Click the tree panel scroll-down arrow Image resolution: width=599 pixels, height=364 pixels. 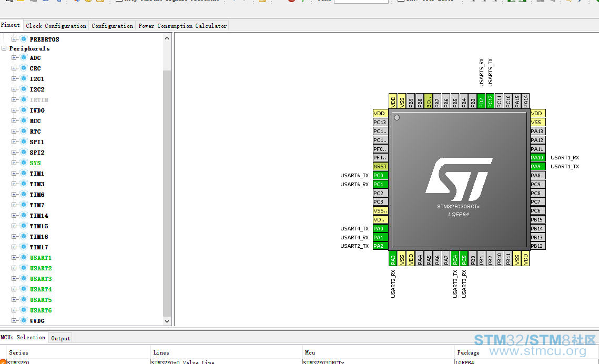click(167, 321)
